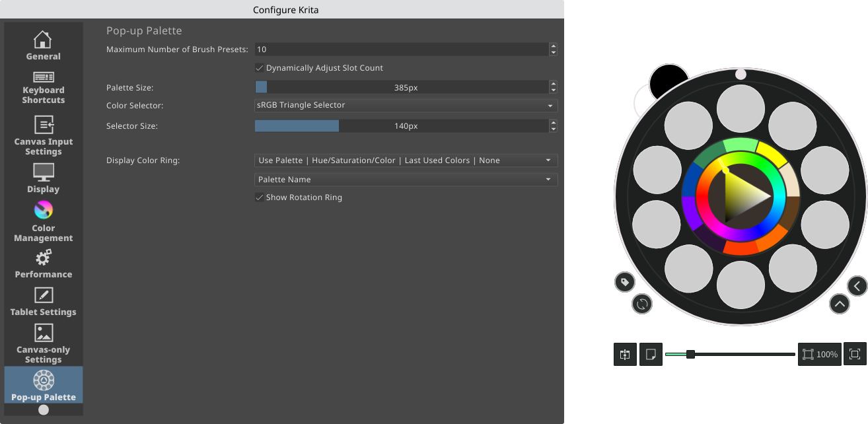Click the fit-to-view icon right of 100%

pos(855,355)
